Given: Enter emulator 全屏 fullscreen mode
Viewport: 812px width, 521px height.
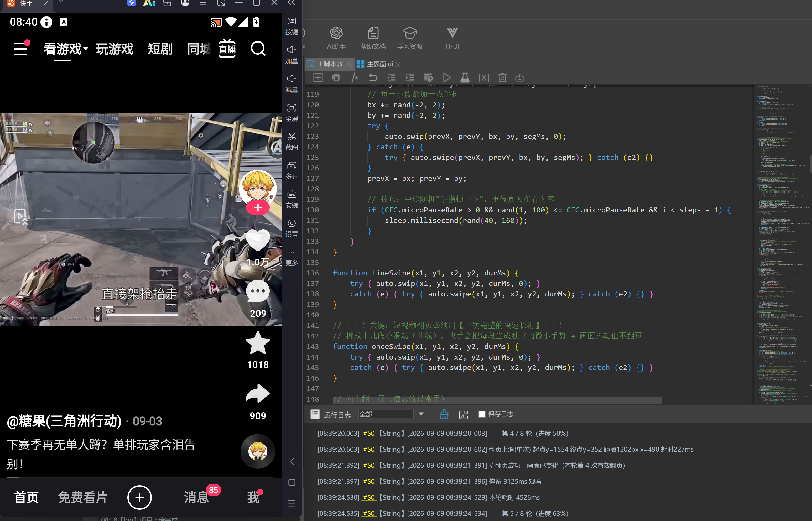Looking at the screenshot, I should (292, 113).
